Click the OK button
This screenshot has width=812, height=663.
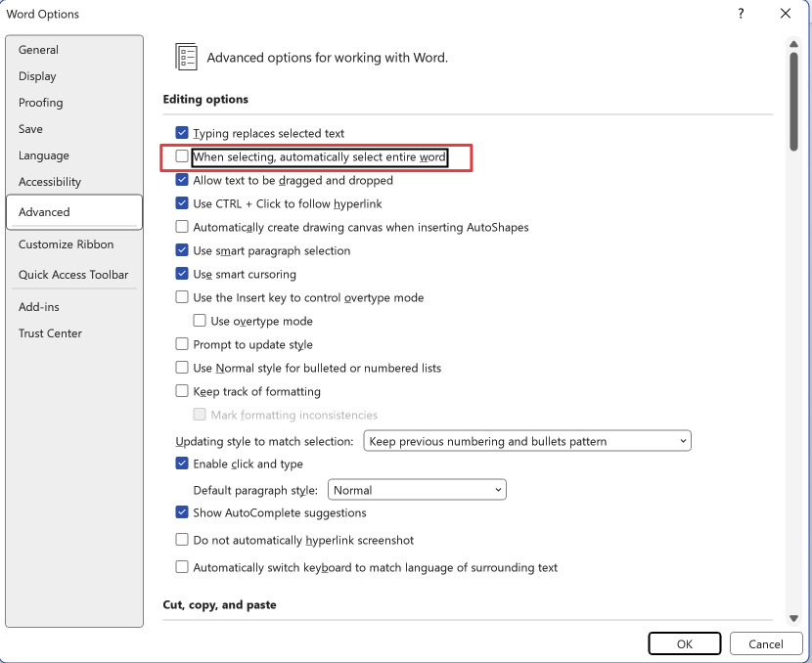(x=684, y=643)
